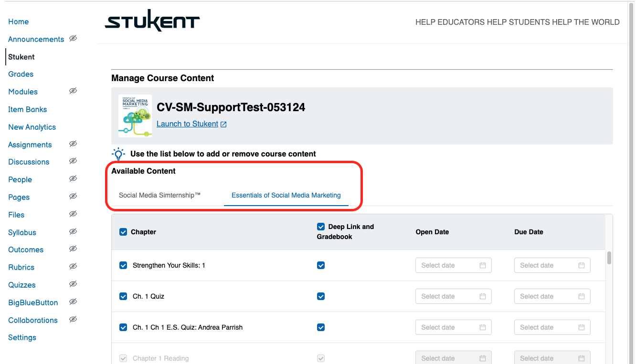Click open date field for Andrea Parrish quiz
This screenshot has height=364, width=636.
tap(454, 327)
